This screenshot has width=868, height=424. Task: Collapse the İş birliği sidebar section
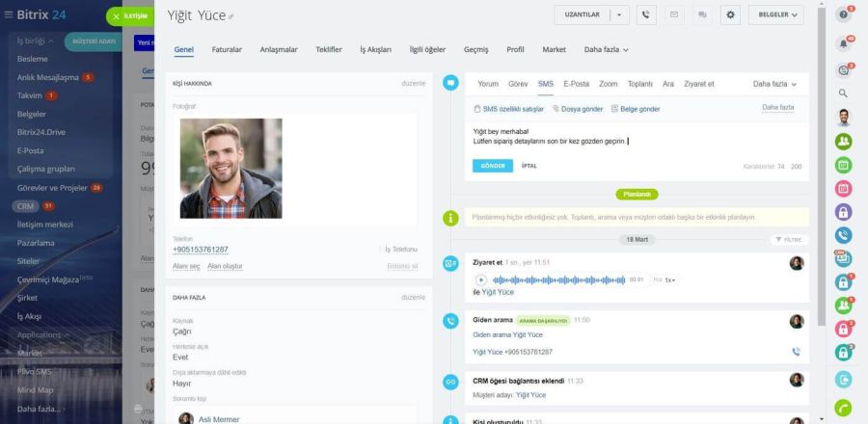(x=36, y=40)
